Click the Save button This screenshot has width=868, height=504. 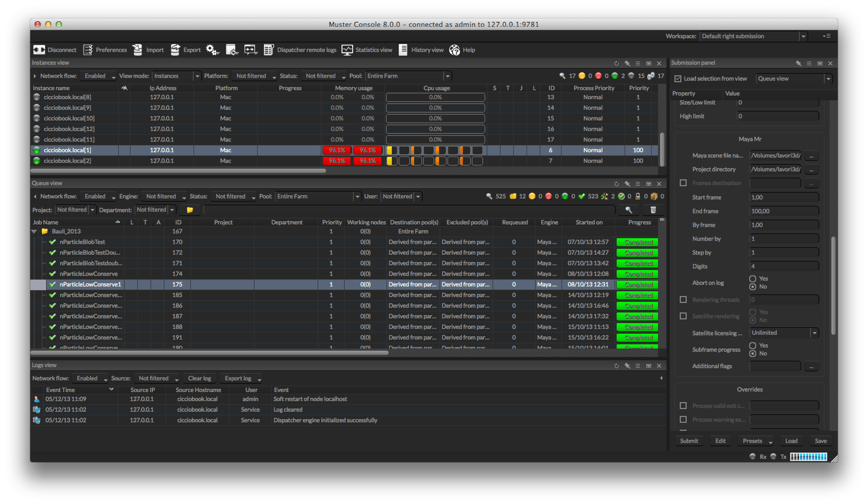(x=821, y=441)
